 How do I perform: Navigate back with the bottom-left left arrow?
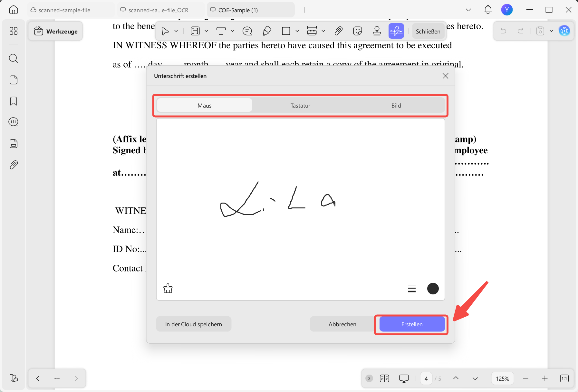coord(38,378)
